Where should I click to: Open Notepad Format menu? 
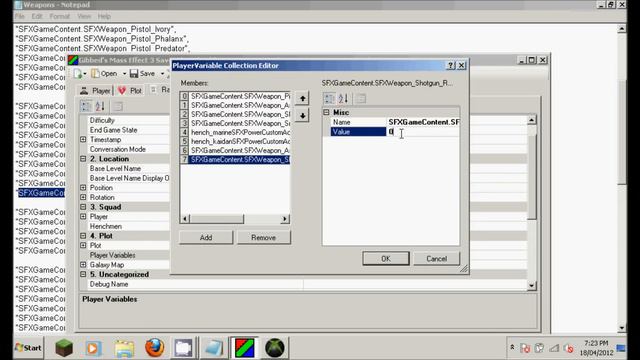pyautogui.click(x=60, y=16)
